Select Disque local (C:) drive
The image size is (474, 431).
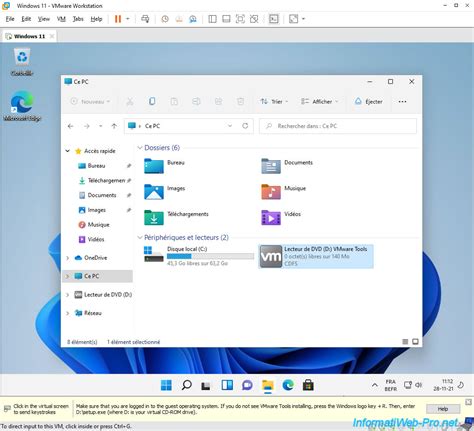coord(199,256)
